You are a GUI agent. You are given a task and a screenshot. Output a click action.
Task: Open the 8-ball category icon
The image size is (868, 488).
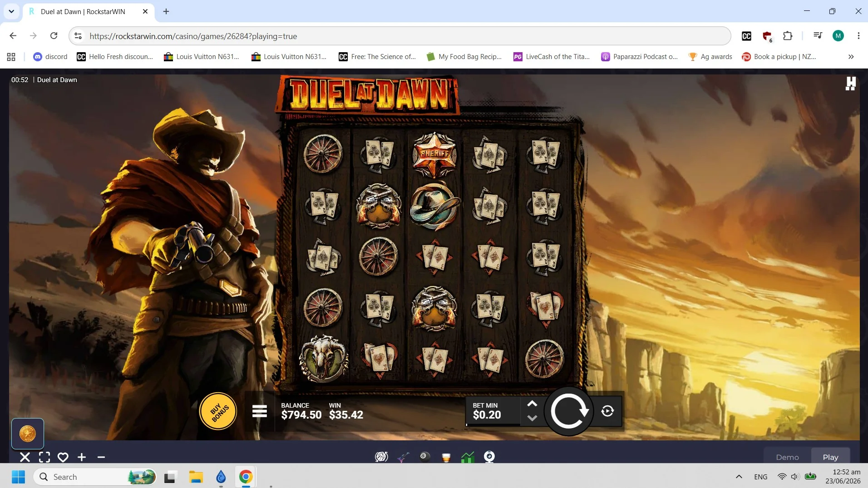pyautogui.click(x=425, y=456)
